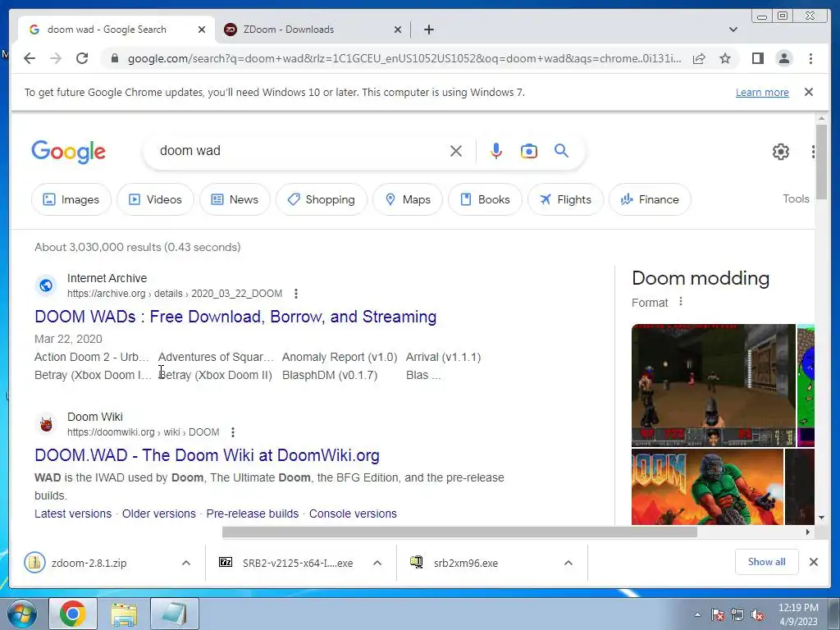Open more options for Internet Archive result
Image resolution: width=840 pixels, height=630 pixels.
(295, 294)
